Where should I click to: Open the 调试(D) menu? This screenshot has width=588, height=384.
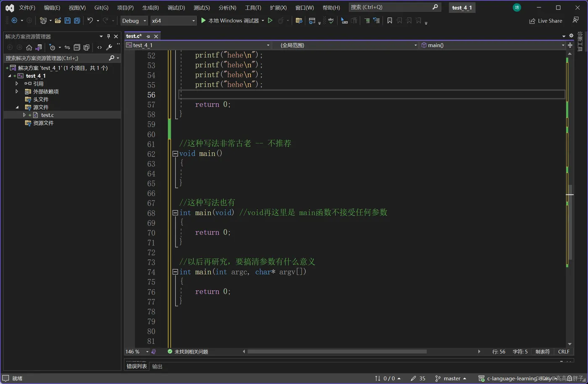(x=176, y=8)
